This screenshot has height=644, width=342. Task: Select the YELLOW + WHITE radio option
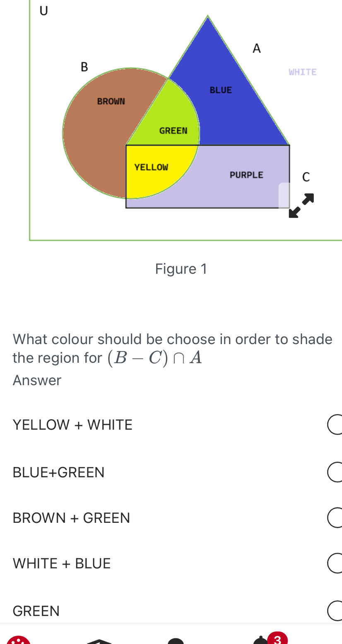pyautogui.click(x=335, y=425)
